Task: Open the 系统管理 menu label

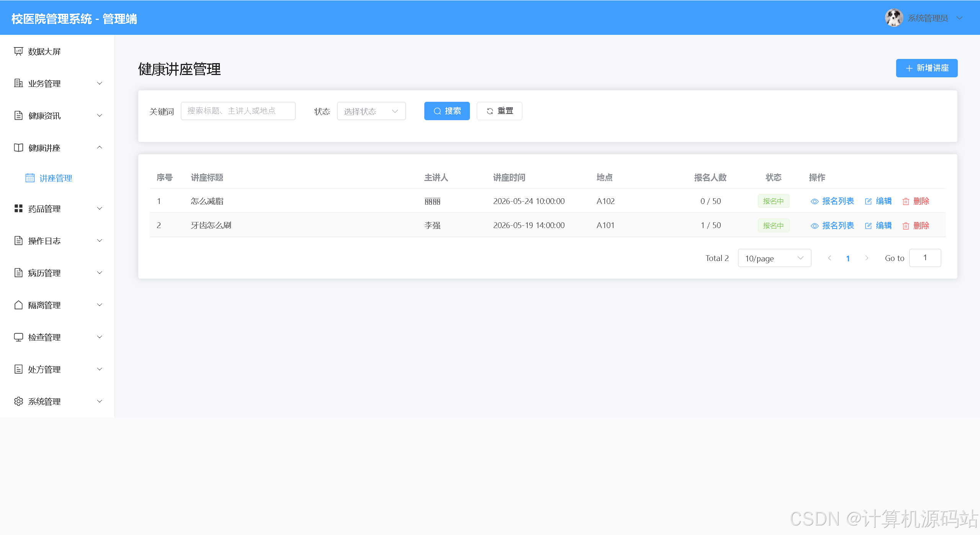Action: coord(44,402)
